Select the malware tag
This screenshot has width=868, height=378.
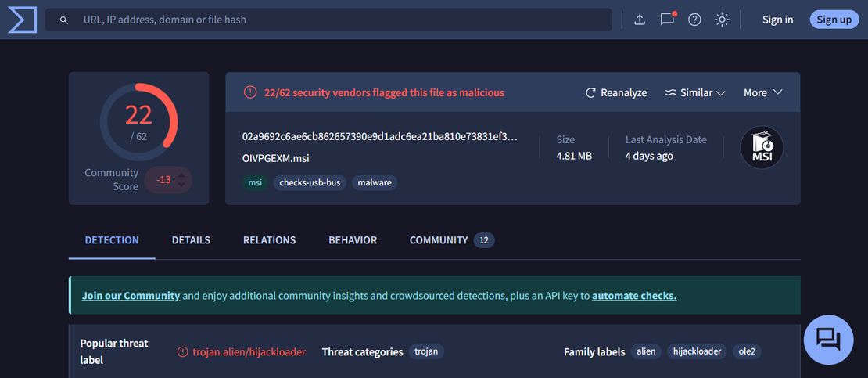tap(375, 182)
